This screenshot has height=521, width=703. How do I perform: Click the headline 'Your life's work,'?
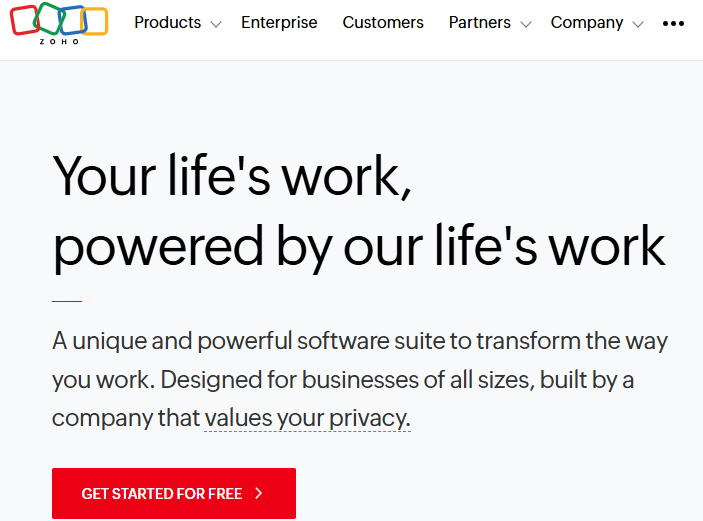click(232, 176)
